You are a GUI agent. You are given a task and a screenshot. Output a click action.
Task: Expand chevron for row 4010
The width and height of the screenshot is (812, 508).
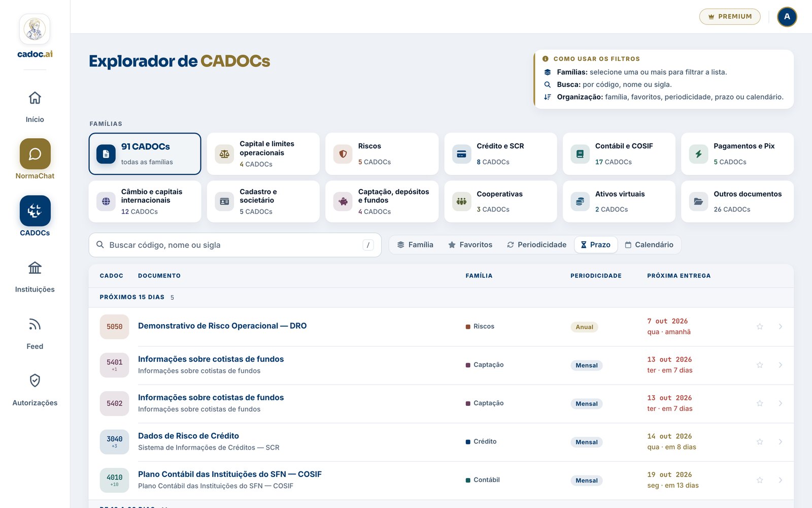tap(780, 480)
